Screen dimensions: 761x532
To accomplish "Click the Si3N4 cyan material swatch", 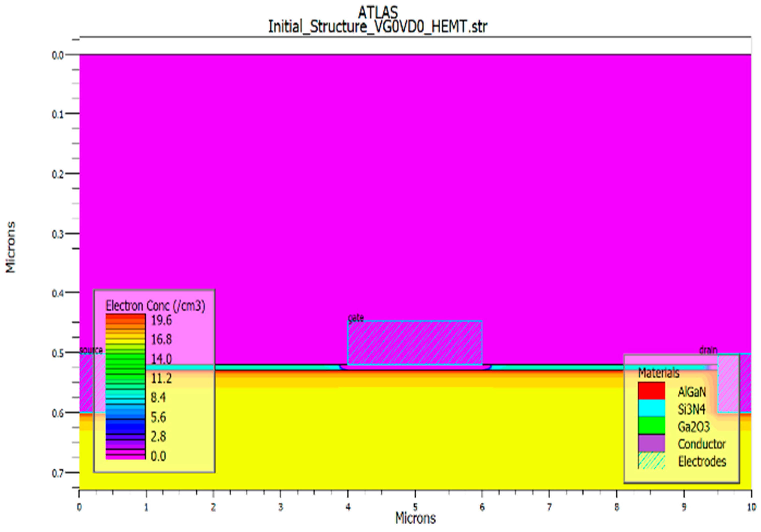I will (x=651, y=408).
